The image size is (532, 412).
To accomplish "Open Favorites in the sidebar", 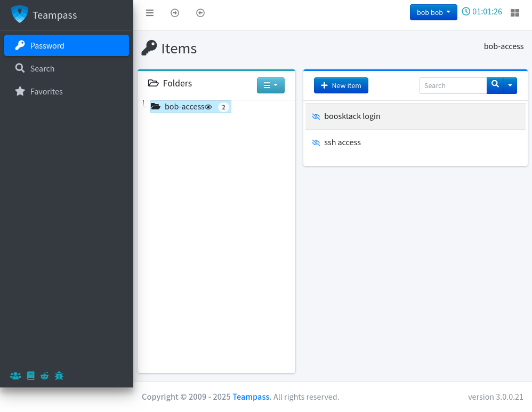I will coord(46,91).
